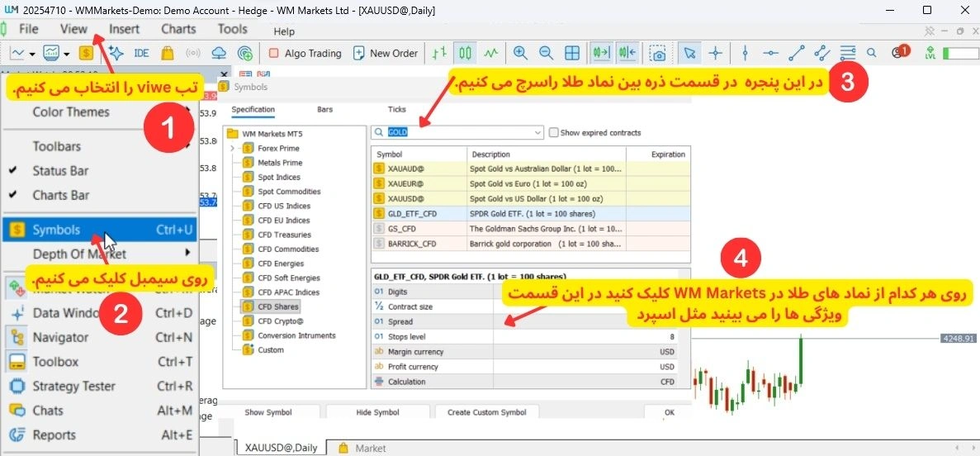
Task: Open the Charts menu
Action: pyautogui.click(x=179, y=29)
